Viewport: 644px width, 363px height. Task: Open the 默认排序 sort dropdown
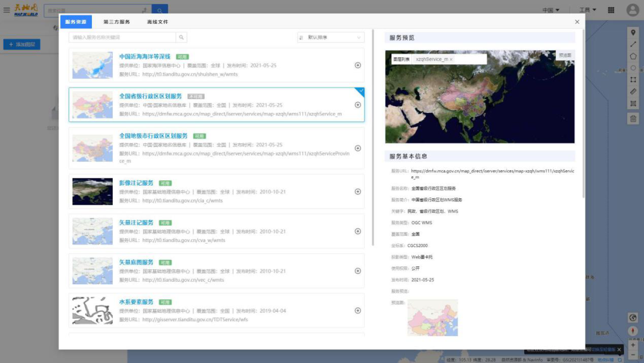point(331,38)
